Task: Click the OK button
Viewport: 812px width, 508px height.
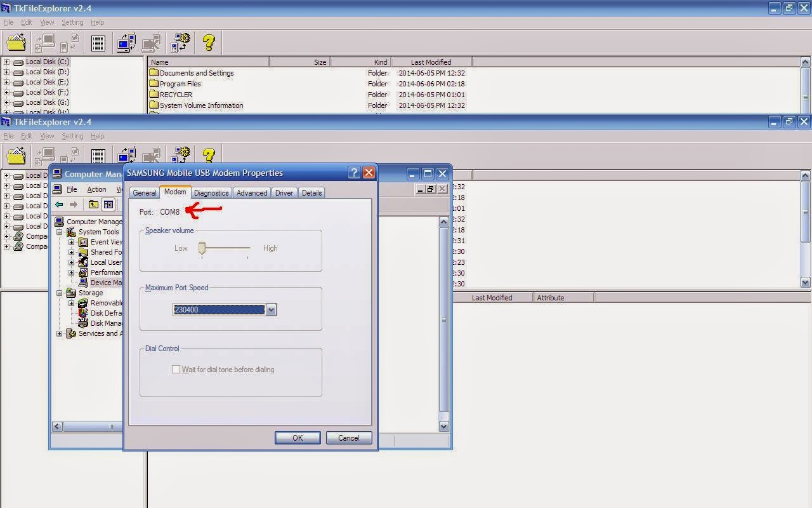Action: click(298, 438)
